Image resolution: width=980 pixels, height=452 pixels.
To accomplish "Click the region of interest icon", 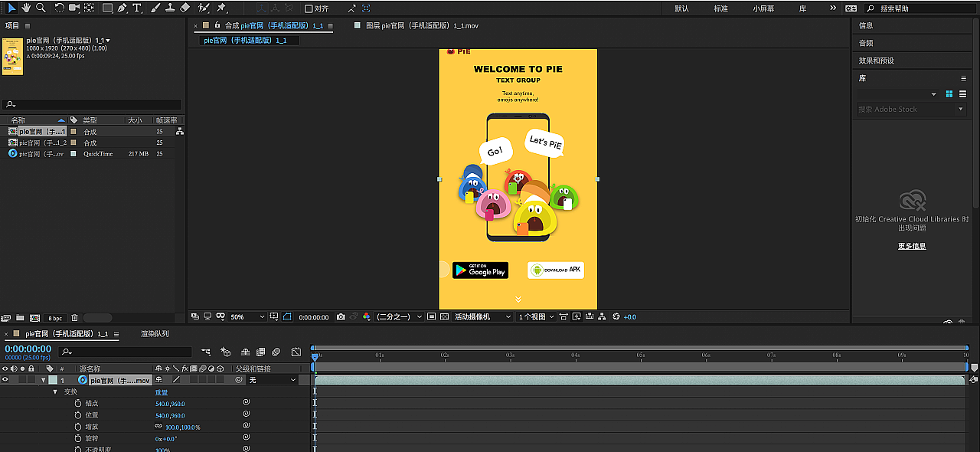I will pos(432,316).
